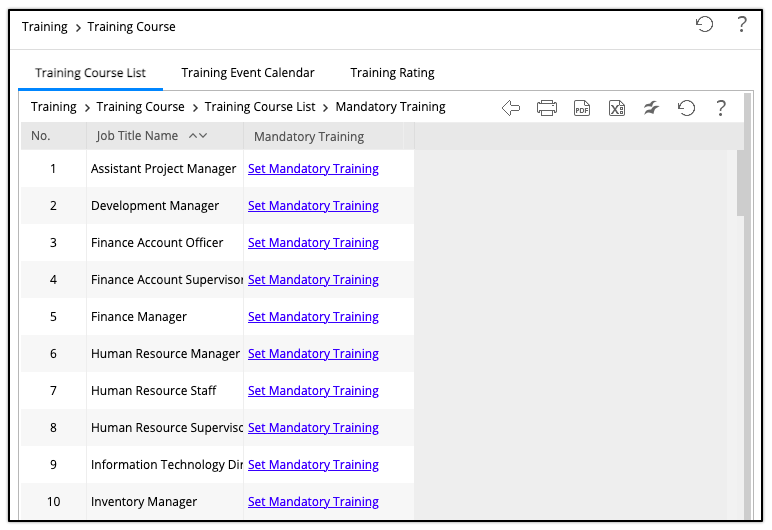Click row number 5 cell
Screen dimensions: 772x530
click(53, 316)
